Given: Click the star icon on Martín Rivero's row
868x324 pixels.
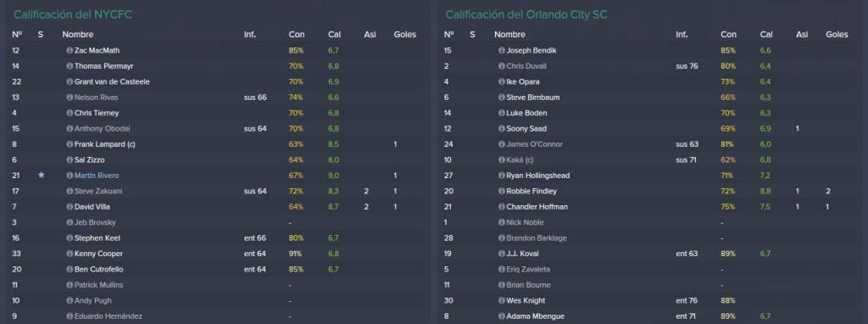Looking at the screenshot, I should pos(41,175).
